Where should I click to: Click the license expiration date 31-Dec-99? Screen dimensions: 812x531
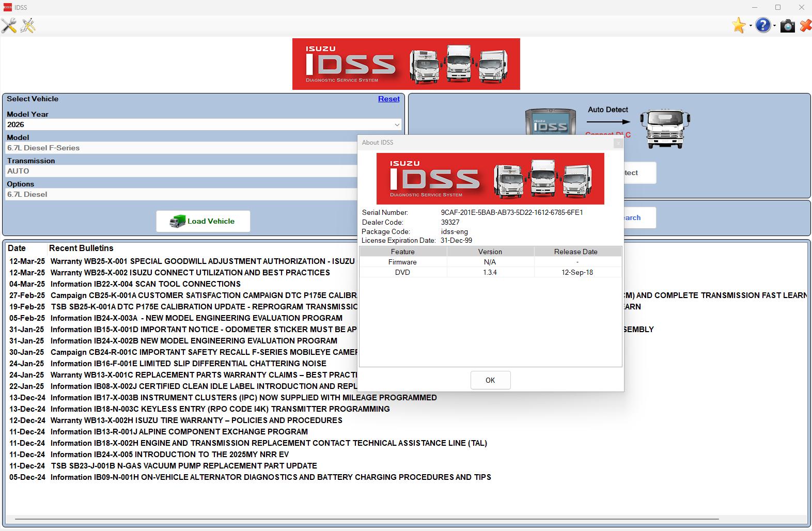(456, 240)
